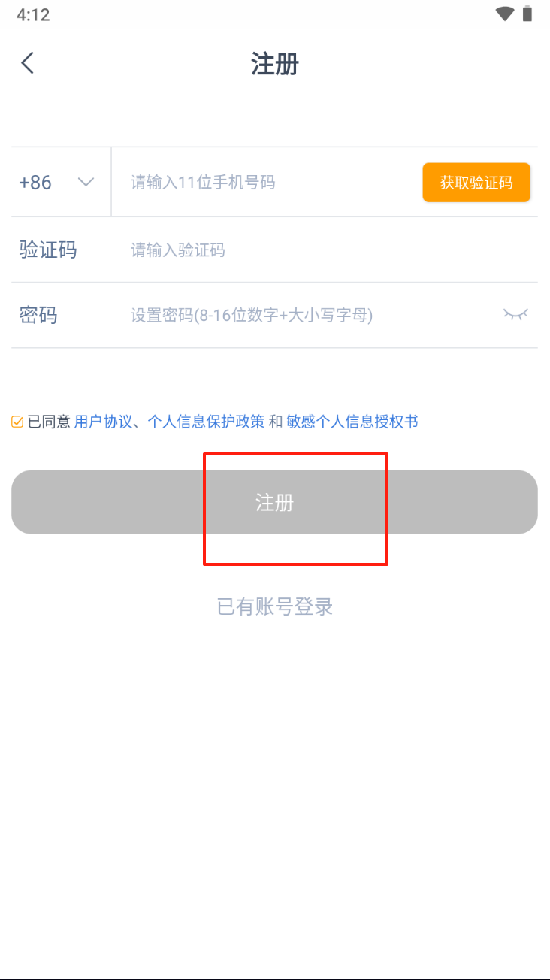The height and width of the screenshot is (980, 550).
Task: Open the +86 country code selector
Action: pos(57,182)
